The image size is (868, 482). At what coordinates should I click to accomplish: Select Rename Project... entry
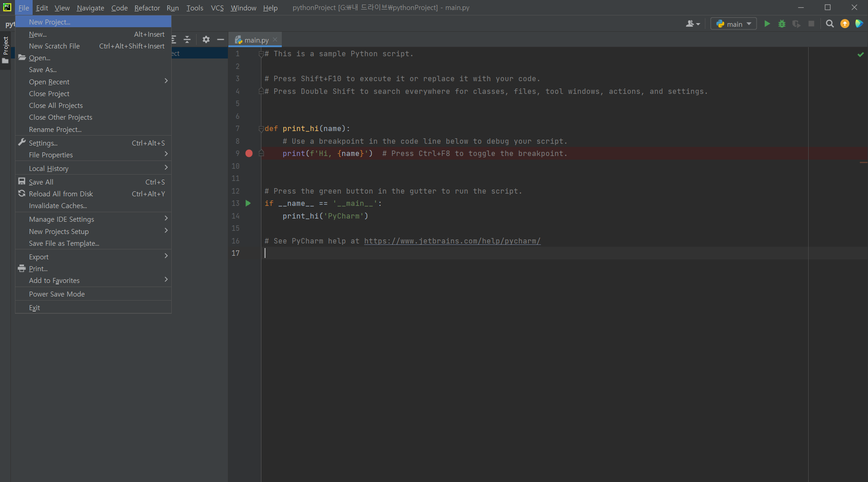(93, 129)
